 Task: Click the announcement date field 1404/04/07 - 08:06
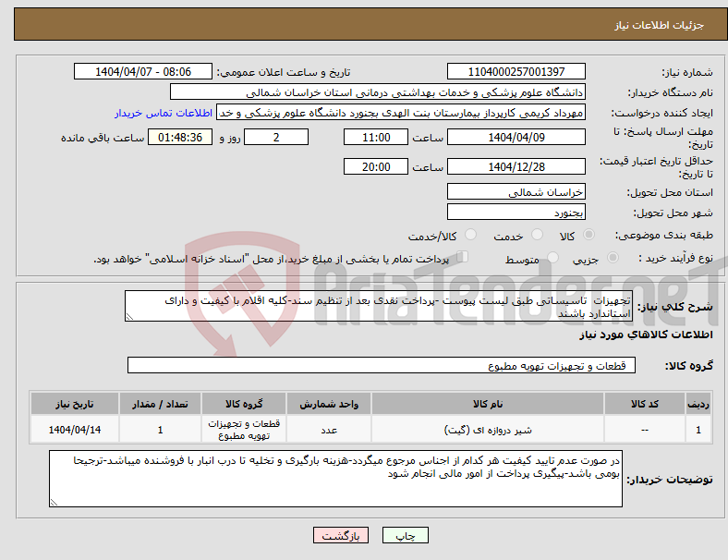coord(143,72)
